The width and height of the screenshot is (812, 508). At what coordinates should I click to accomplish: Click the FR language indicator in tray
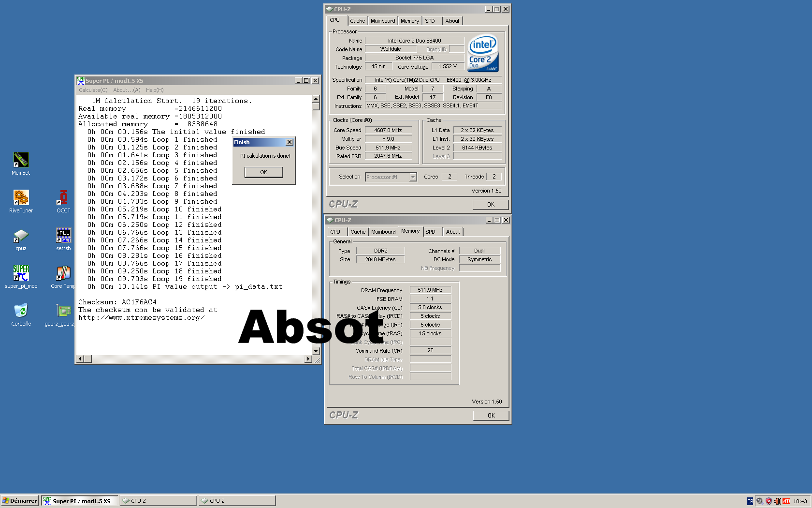(750, 501)
